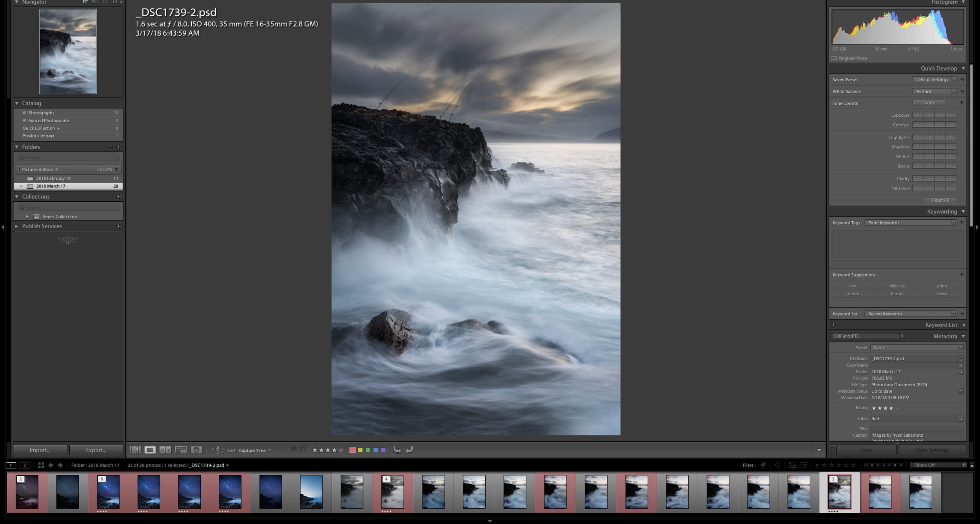Decrease Highlights by one large step

tap(918, 137)
